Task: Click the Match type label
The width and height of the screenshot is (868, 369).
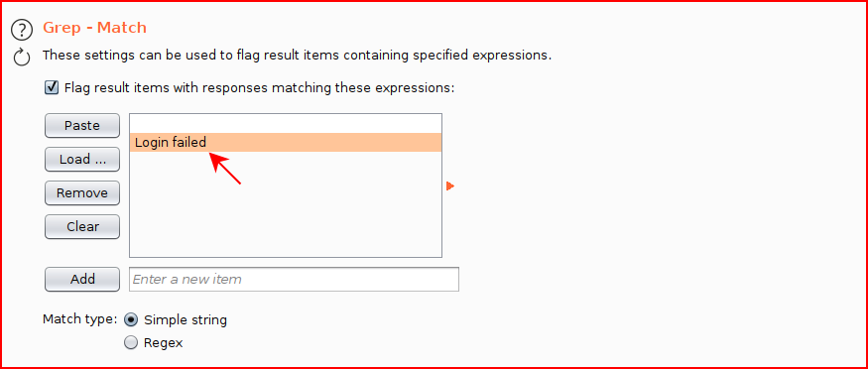Action: (x=79, y=319)
